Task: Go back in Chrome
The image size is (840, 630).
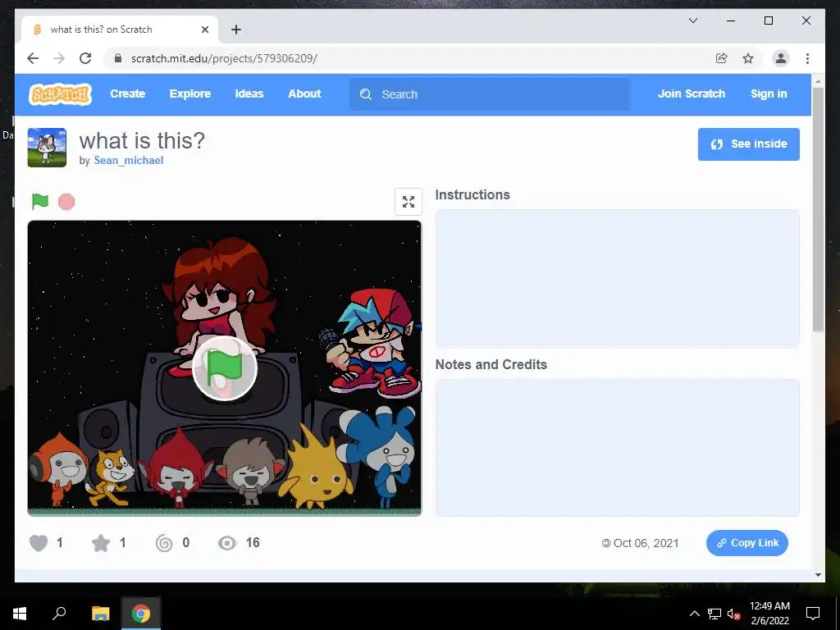Action: click(x=33, y=58)
